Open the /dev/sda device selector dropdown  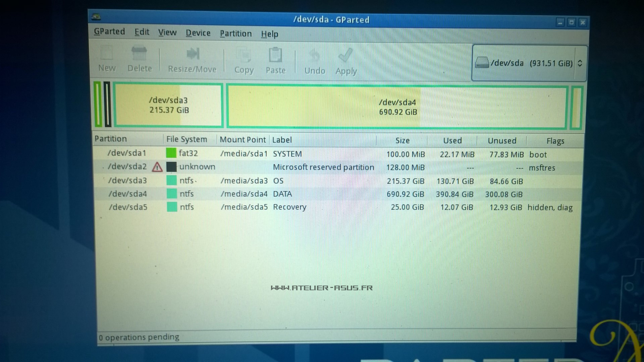(529, 63)
